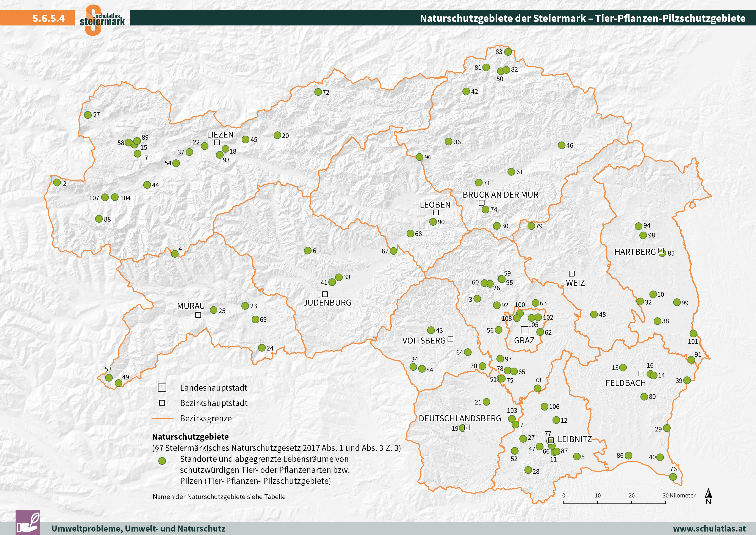Viewport: 756px width, 535px height.
Task: Click the Graz capital square symbol
Action: pos(525,330)
